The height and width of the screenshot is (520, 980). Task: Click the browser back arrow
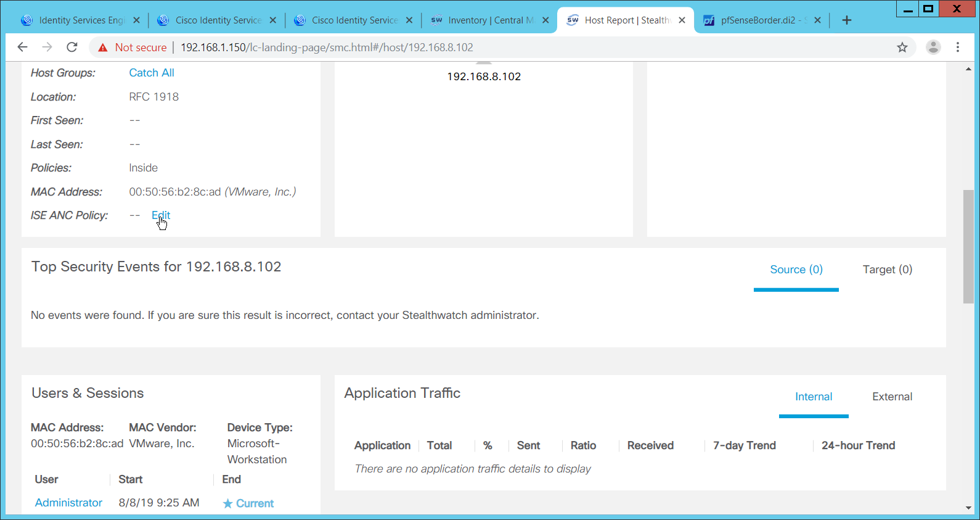click(23, 47)
